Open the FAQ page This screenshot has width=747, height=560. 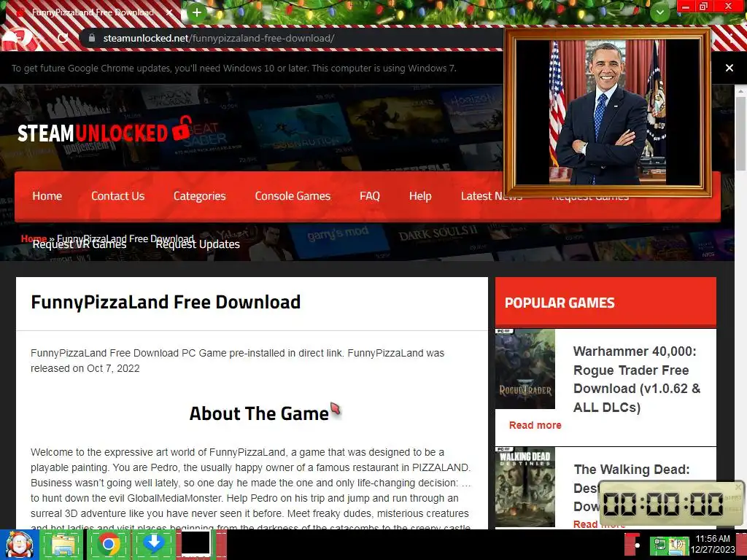point(370,196)
